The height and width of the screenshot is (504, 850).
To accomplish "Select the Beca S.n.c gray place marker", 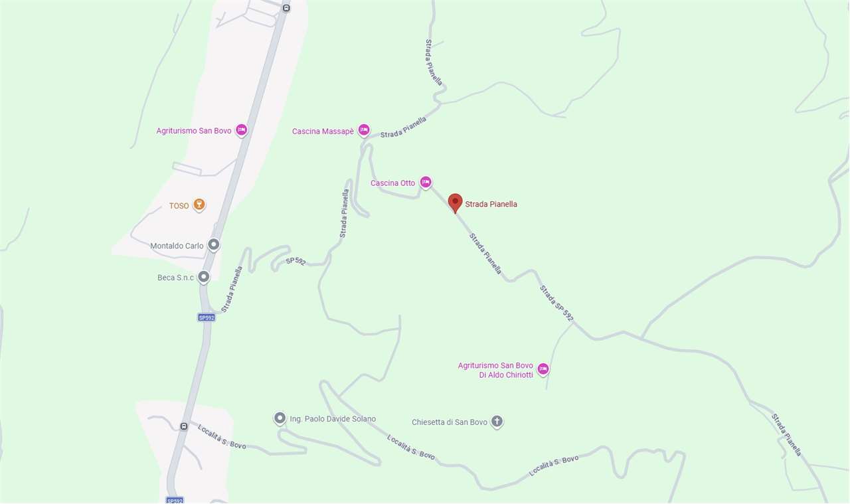I will [204, 277].
